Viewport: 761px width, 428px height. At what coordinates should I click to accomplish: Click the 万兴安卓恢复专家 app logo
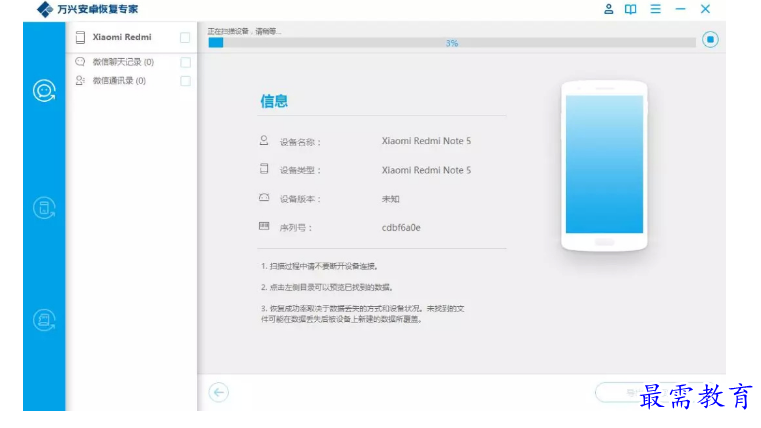click(x=45, y=9)
